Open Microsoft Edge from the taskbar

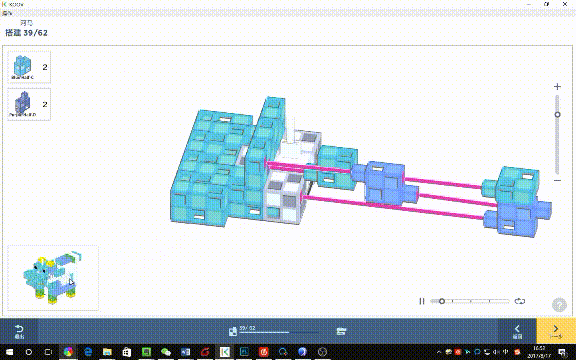tap(88, 352)
